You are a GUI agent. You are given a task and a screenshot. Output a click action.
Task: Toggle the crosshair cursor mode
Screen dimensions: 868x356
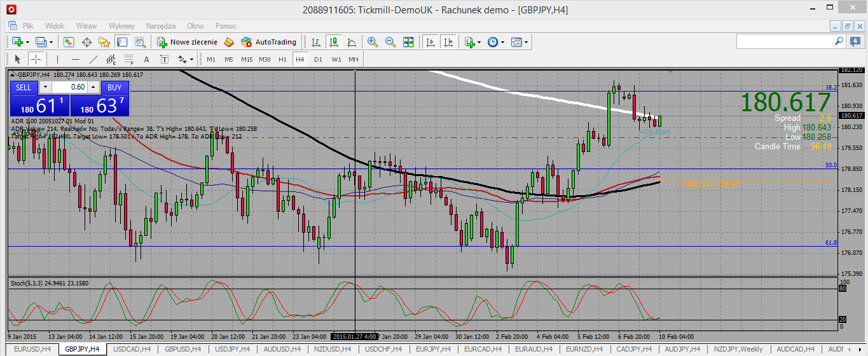click(x=36, y=59)
